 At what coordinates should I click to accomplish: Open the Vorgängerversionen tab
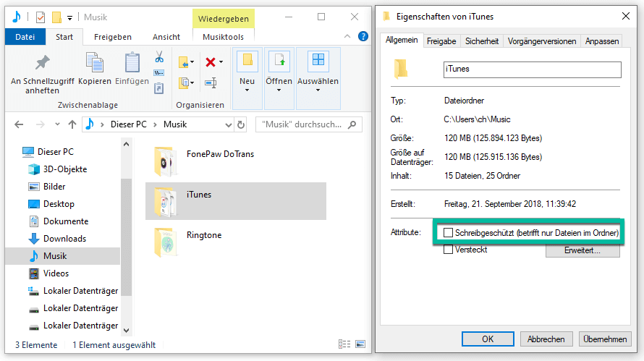tap(542, 41)
